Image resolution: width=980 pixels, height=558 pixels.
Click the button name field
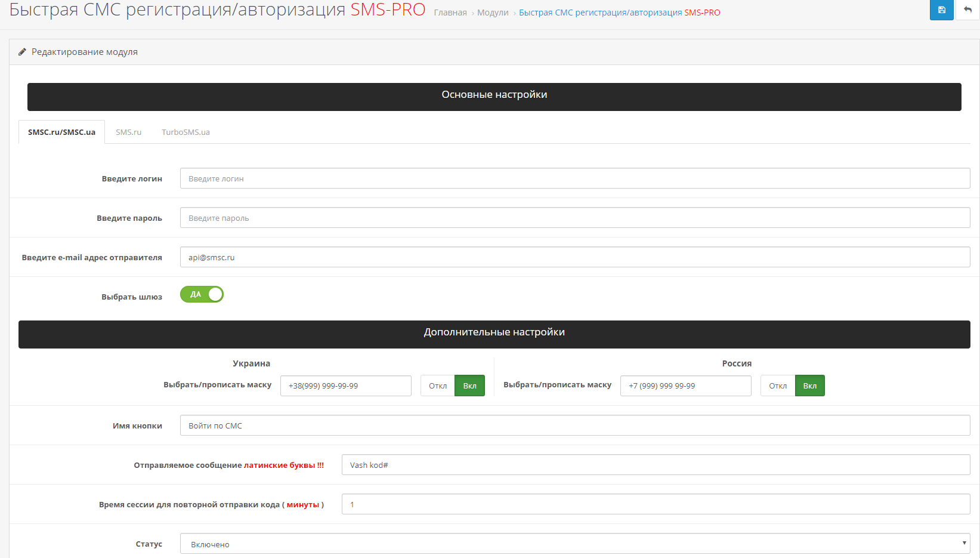575,426
